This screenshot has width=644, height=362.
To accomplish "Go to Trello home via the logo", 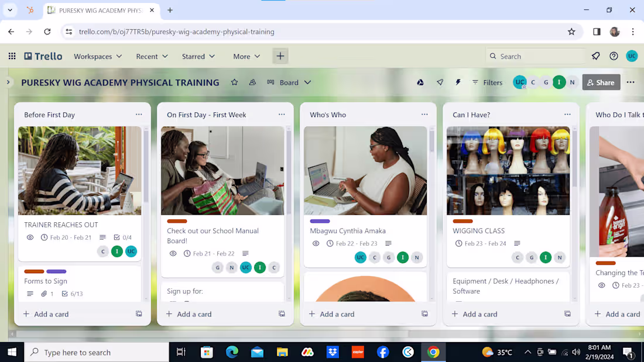I will [x=43, y=56].
